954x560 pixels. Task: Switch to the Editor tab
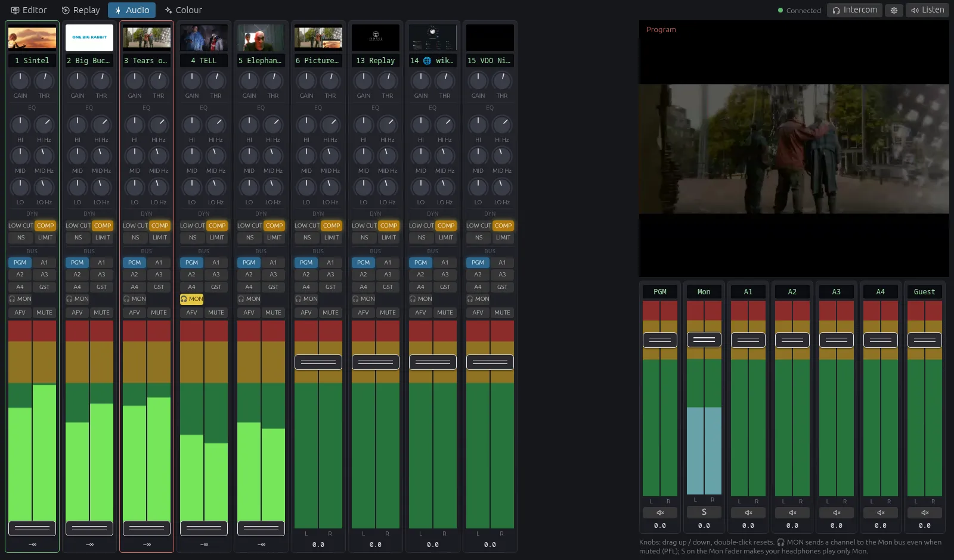click(x=29, y=10)
